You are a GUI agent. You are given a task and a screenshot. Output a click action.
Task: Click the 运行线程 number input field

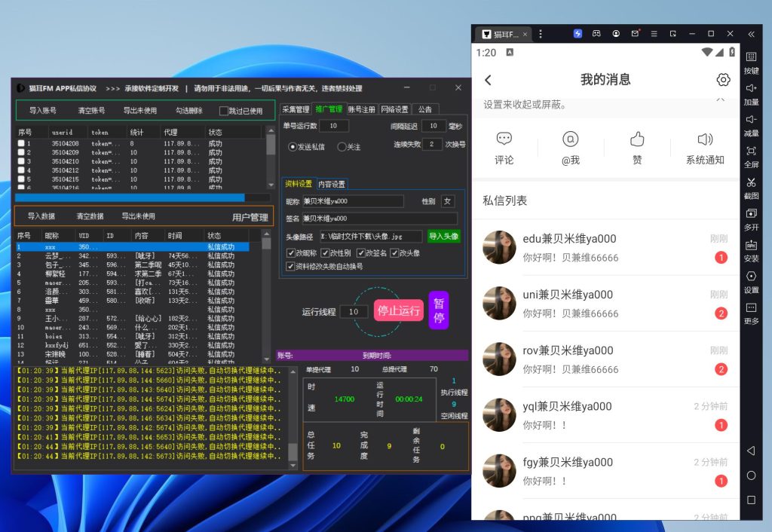354,312
